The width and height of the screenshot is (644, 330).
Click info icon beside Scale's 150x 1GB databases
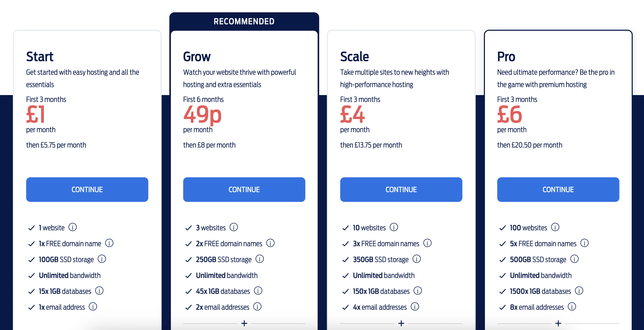click(x=418, y=291)
